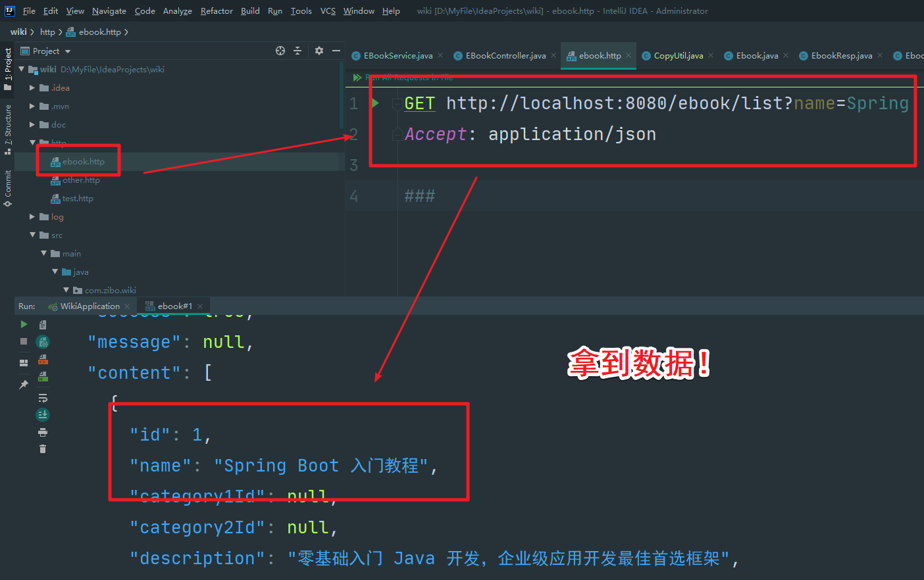Collapse all in the Project panel

click(x=297, y=51)
